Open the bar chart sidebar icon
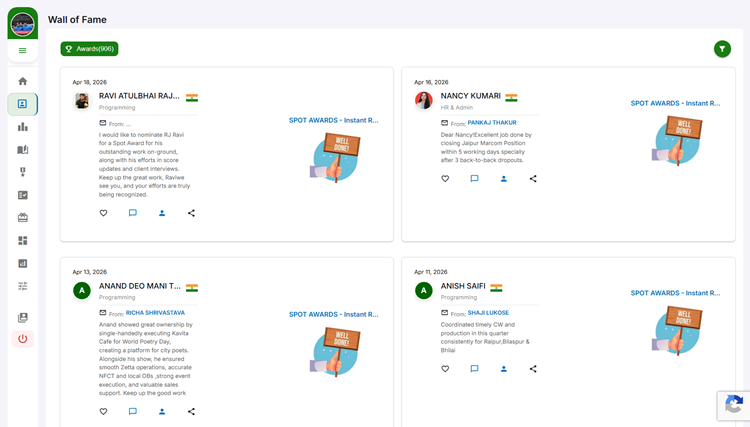 point(22,127)
